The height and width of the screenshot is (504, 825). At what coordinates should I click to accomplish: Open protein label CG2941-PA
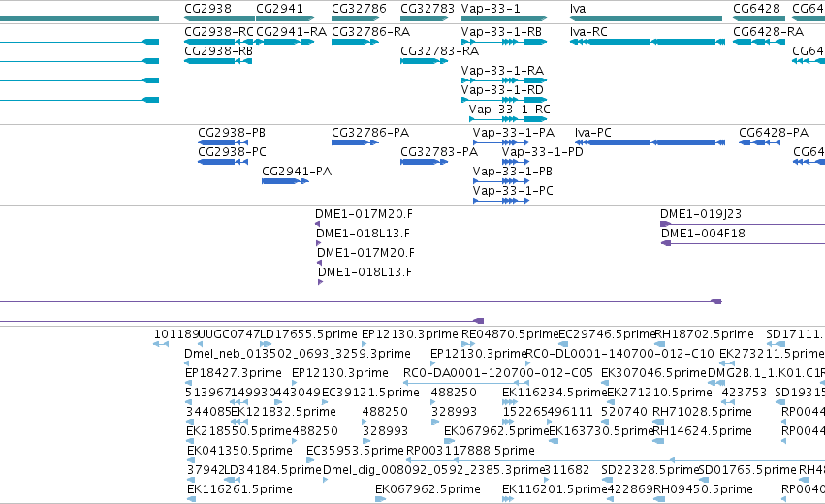[x=297, y=172]
